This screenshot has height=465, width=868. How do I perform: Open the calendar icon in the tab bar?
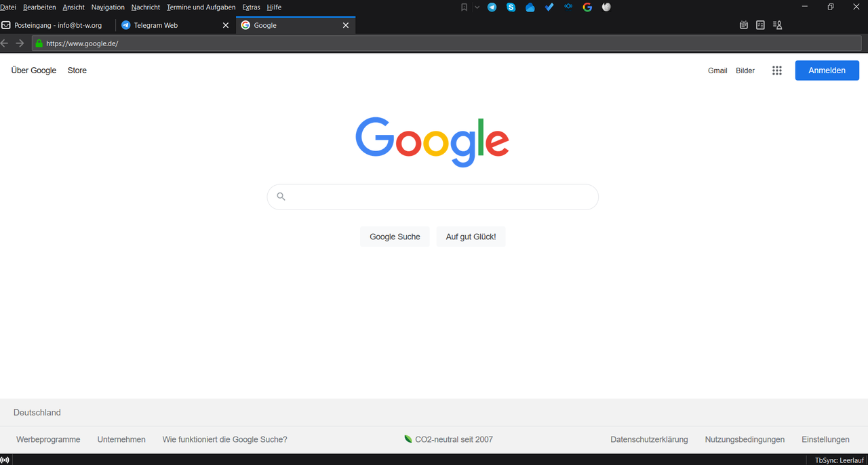coord(744,25)
